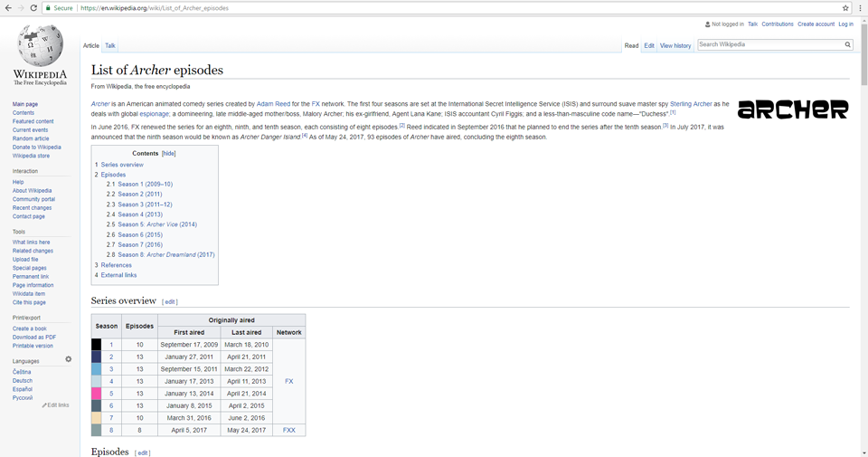Click the browser forward arrow
The height and width of the screenshot is (457, 868).
point(21,8)
